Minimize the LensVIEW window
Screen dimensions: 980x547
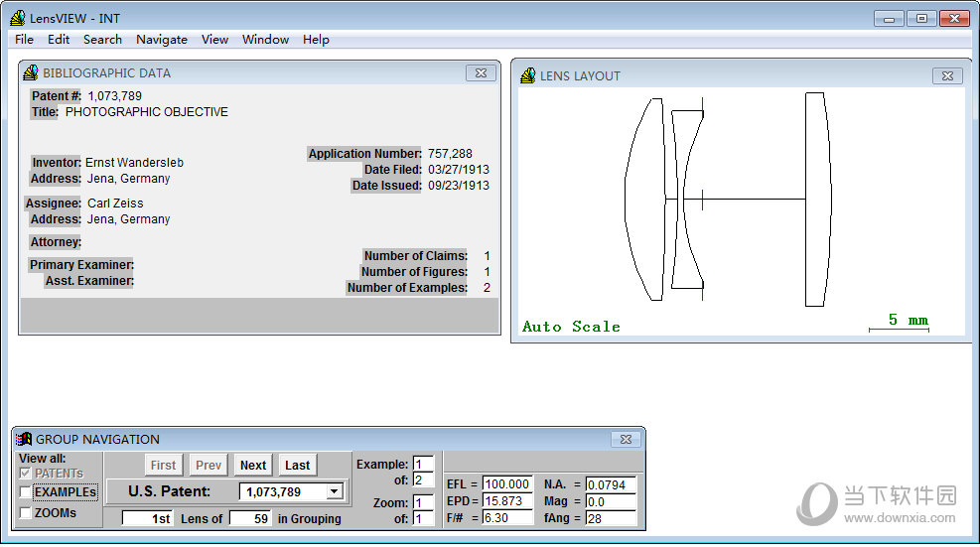(889, 19)
